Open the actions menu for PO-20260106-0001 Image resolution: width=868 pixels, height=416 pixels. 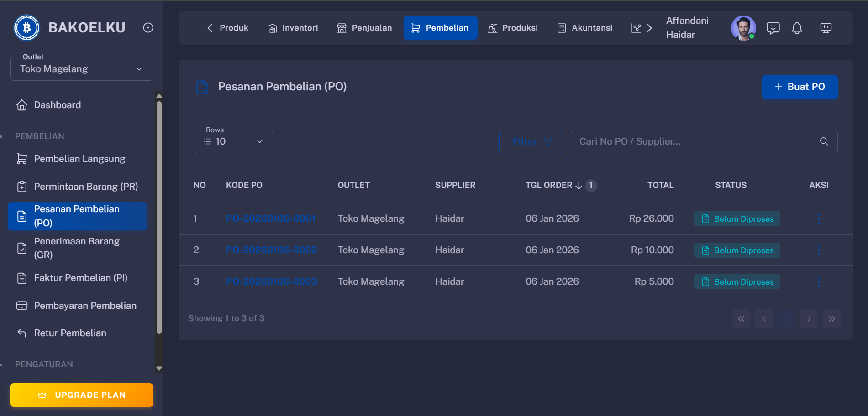819,218
